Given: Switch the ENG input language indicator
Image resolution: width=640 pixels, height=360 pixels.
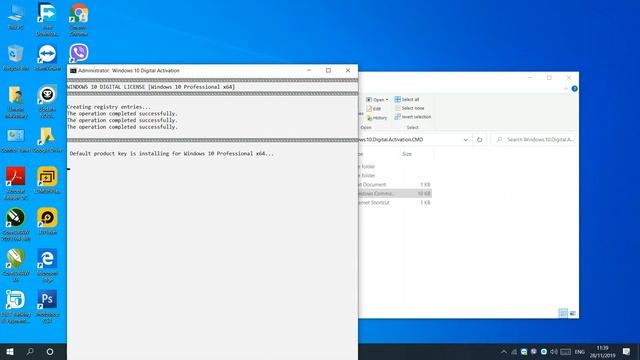Looking at the screenshot, I should pyautogui.click(x=580, y=352).
